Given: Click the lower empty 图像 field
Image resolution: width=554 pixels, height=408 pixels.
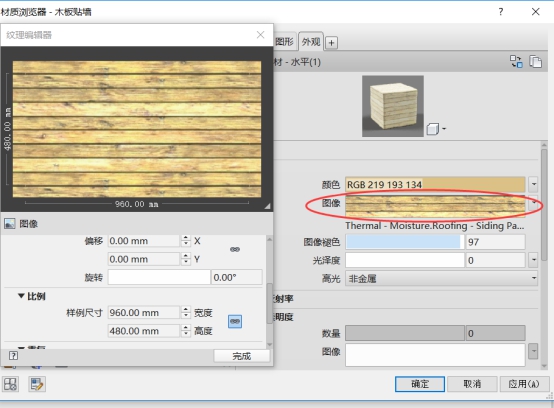Looking at the screenshot, I should (435, 355).
